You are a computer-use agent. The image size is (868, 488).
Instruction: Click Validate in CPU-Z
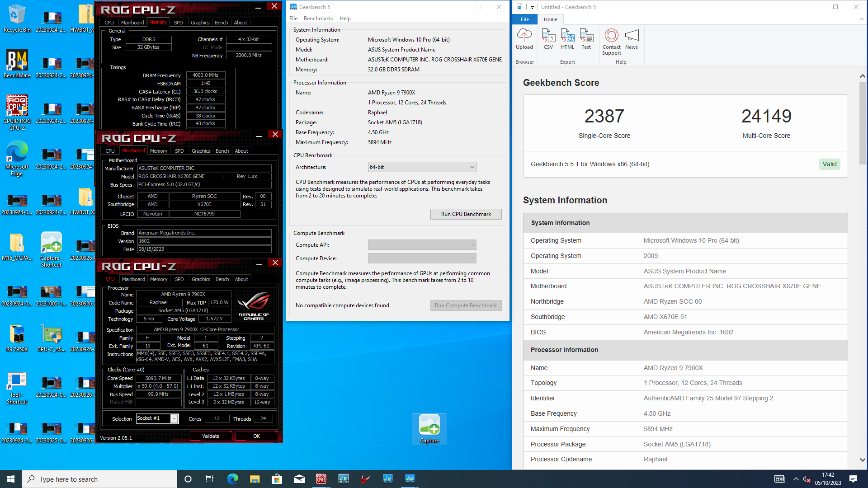click(211, 436)
